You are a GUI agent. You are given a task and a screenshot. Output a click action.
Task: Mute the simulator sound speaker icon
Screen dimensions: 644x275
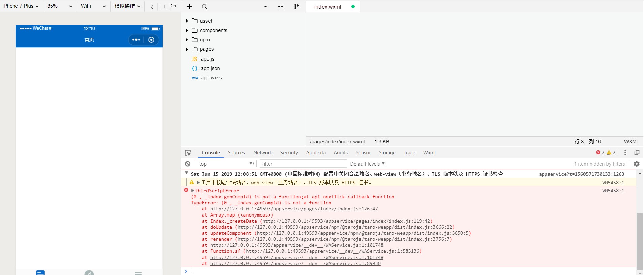tap(152, 7)
